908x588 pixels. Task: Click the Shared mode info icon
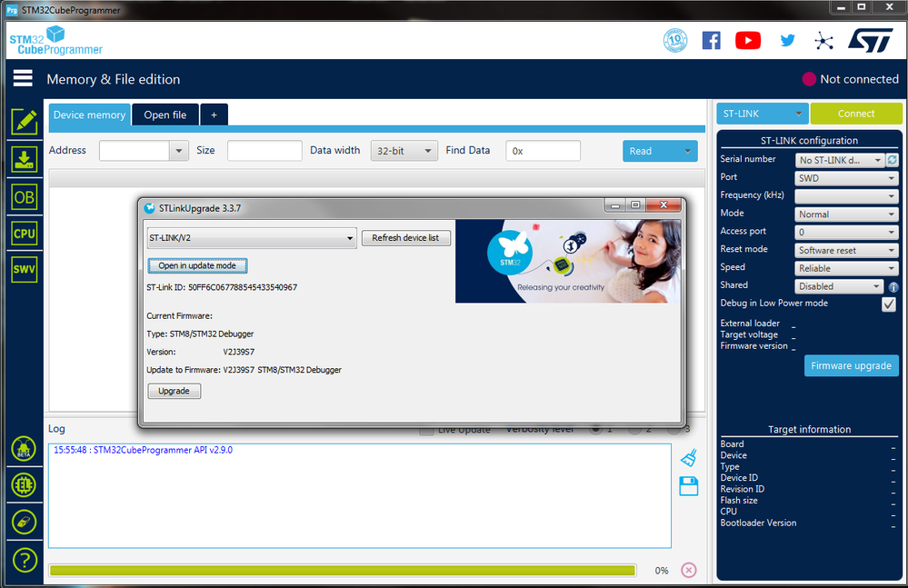tap(893, 287)
